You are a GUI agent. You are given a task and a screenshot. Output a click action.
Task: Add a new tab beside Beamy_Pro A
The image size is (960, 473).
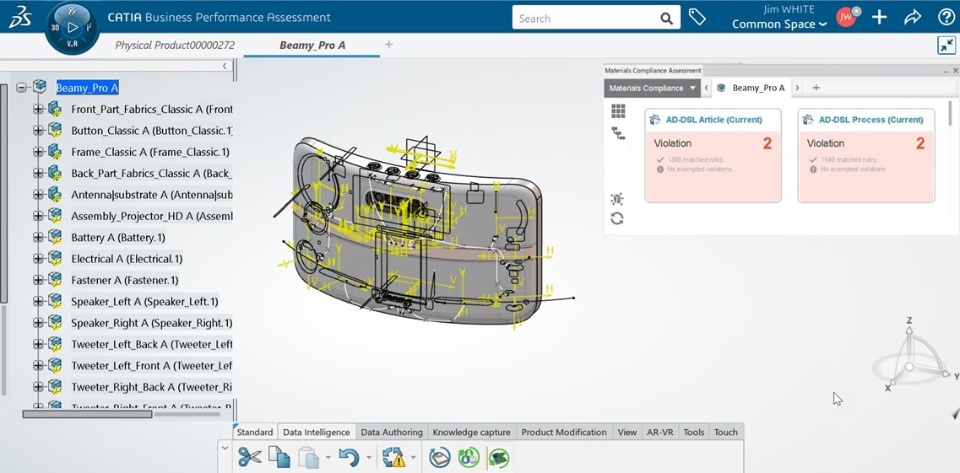[389, 44]
